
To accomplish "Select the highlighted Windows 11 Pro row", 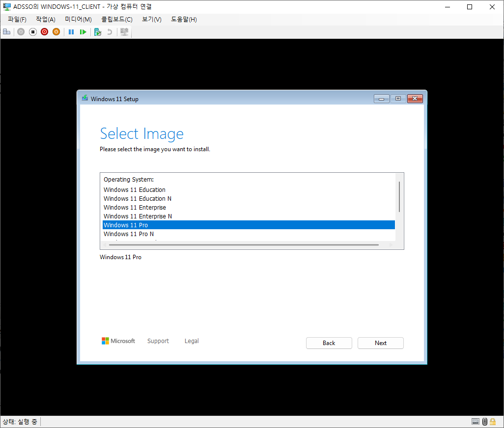I will (x=249, y=225).
